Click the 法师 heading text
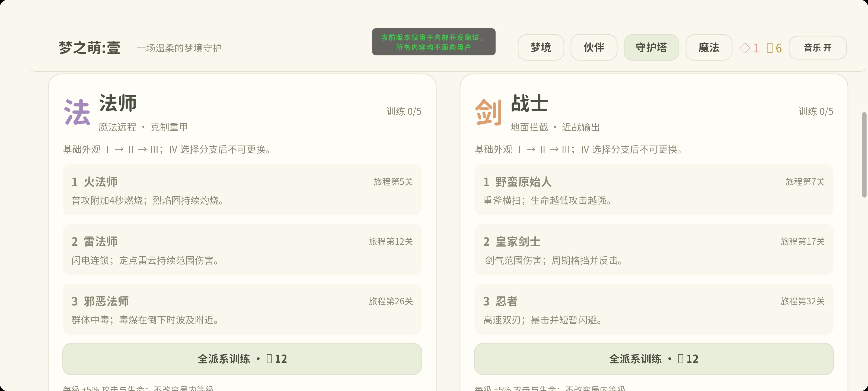 pos(118,103)
